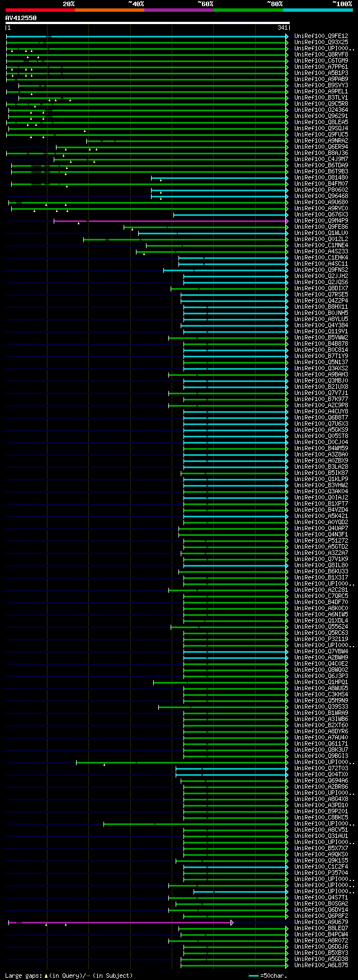Select label UniRef100_Q39S33
The image size is (358, 980).
(321, 707)
